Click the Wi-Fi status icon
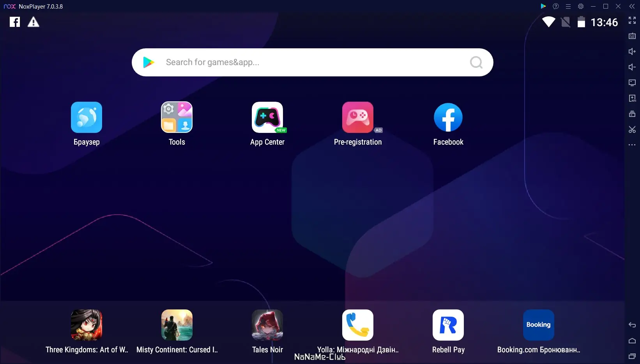 [x=548, y=22]
